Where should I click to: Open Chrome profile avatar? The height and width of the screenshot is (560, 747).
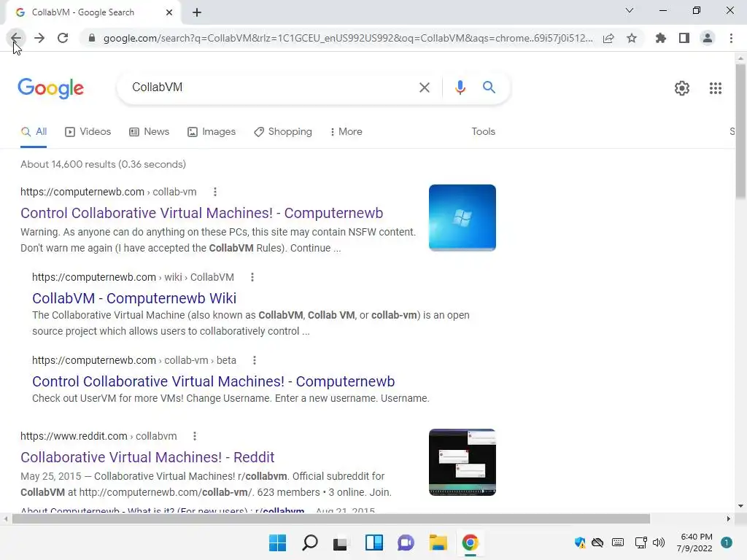708,38
